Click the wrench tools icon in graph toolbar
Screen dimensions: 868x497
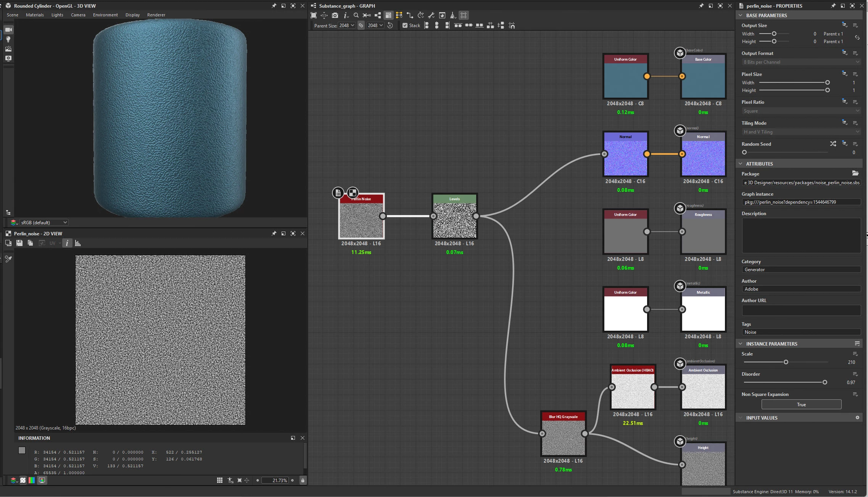point(431,15)
